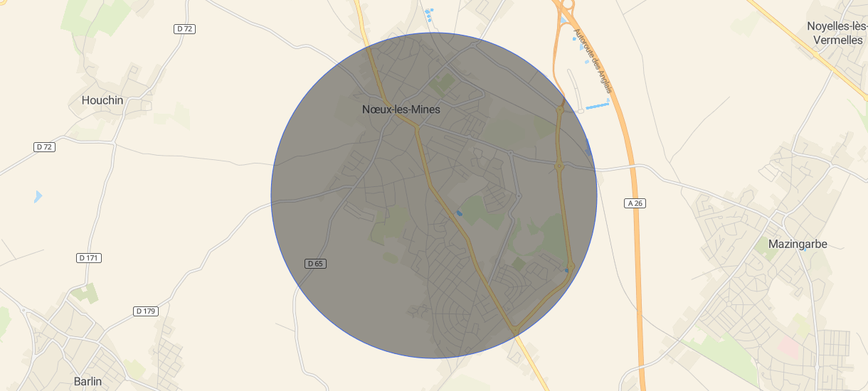Click the D 72 shield below Houchin

(44, 146)
